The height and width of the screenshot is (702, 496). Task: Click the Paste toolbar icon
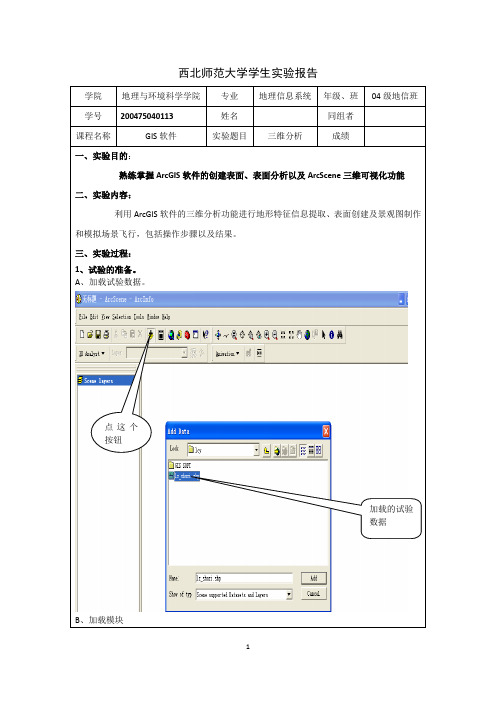point(133,334)
